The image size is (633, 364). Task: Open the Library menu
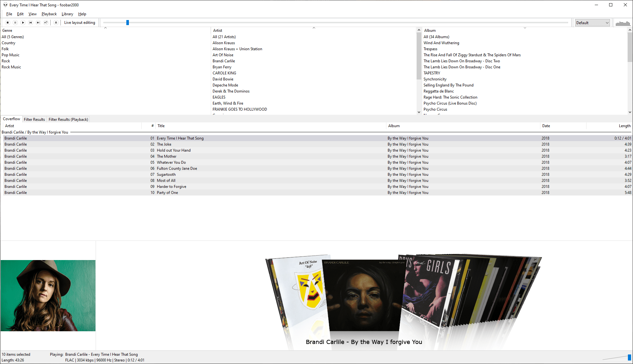67,14
